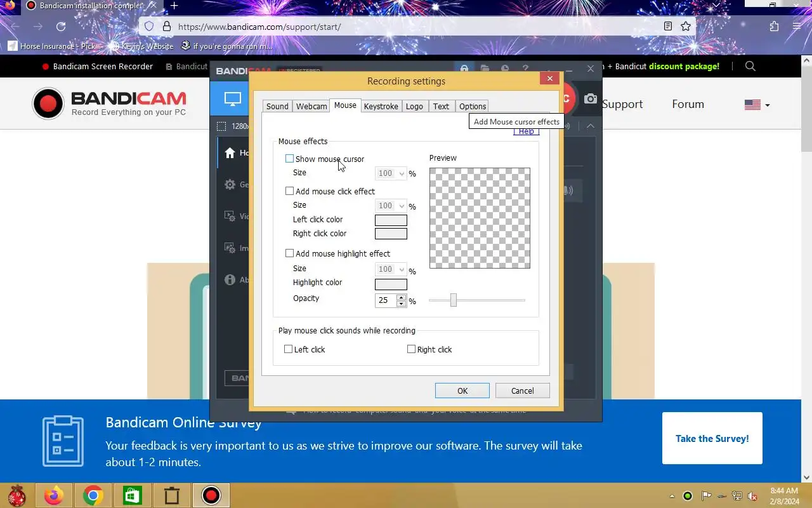Open the language flag dropdown

point(757,105)
